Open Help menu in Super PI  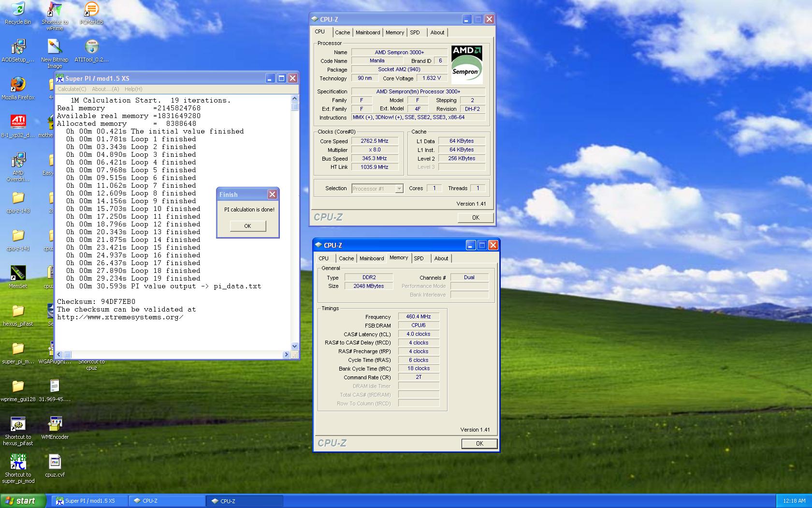coord(133,89)
